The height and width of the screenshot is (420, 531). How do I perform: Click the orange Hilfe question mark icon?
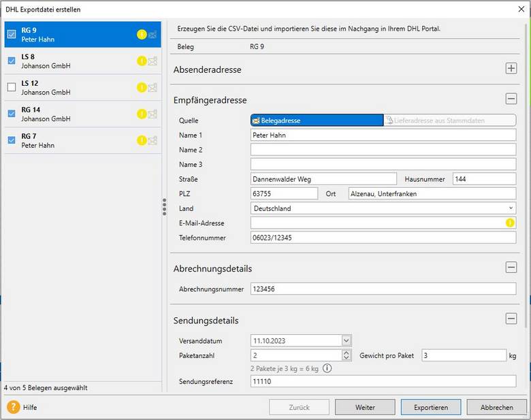[x=14, y=407]
